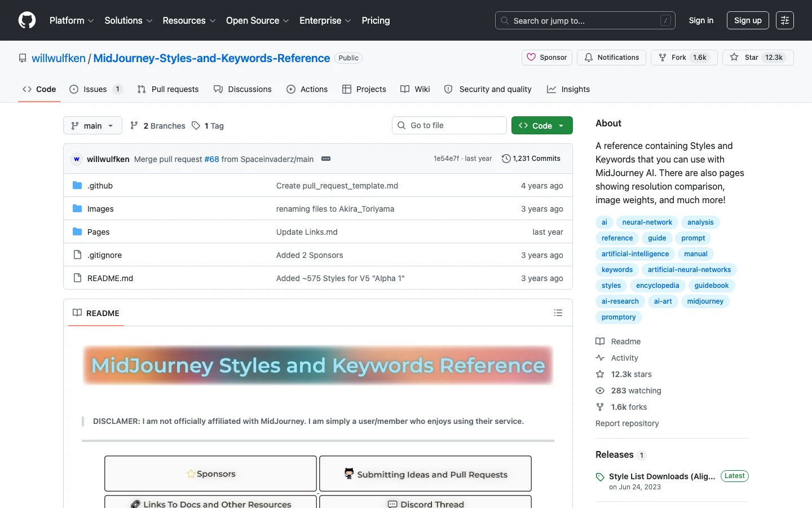The width and height of the screenshot is (812, 508).
Task: Click the Notifications bell button
Action: (x=611, y=58)
